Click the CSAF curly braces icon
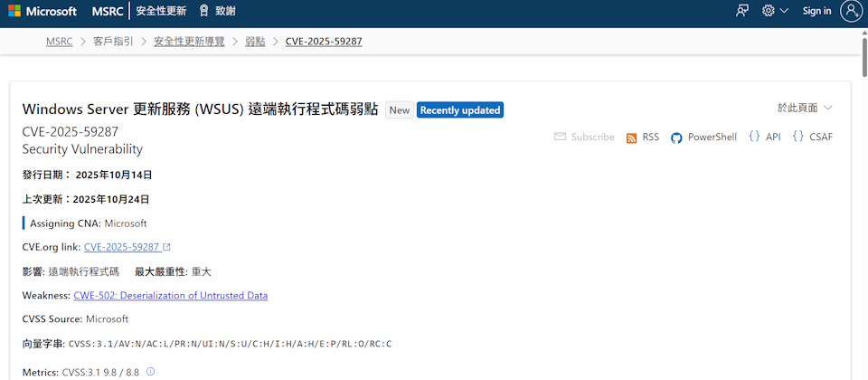Viewport: 868px width, 380px height. [x=798, y=137]
